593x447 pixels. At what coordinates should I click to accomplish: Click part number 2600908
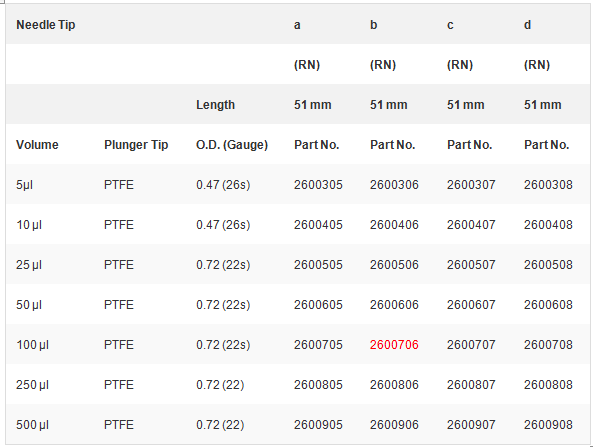pos(548,425)
